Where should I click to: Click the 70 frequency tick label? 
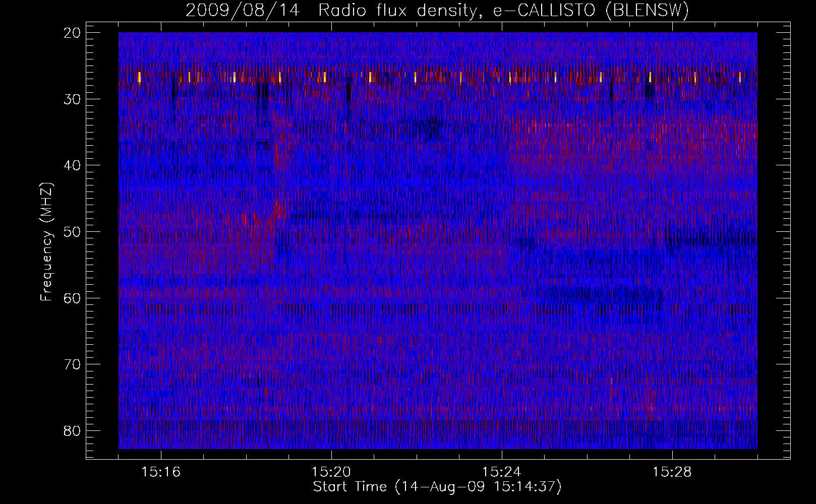pos(73,364)
